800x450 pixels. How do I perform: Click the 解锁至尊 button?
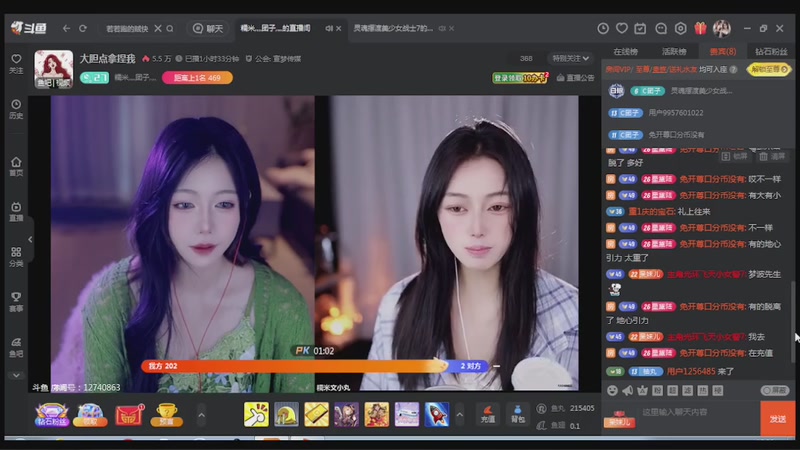[x=769, y=69]
